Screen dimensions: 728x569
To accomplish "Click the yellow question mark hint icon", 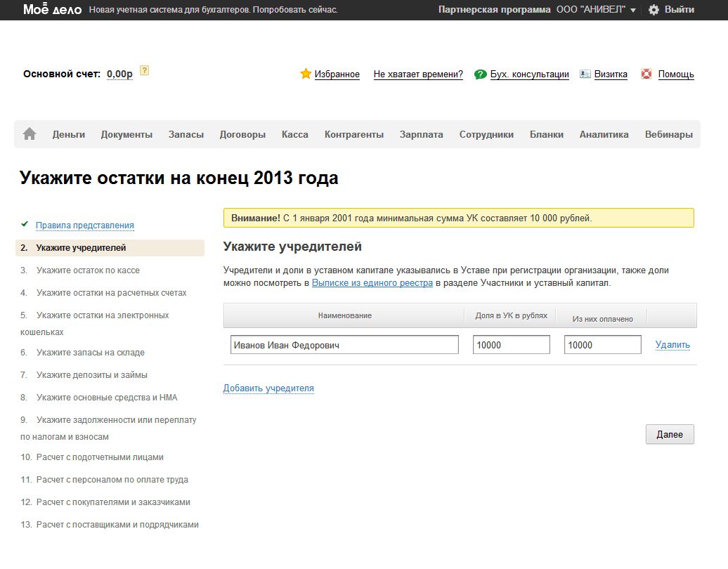I will (x=144, y=70).
